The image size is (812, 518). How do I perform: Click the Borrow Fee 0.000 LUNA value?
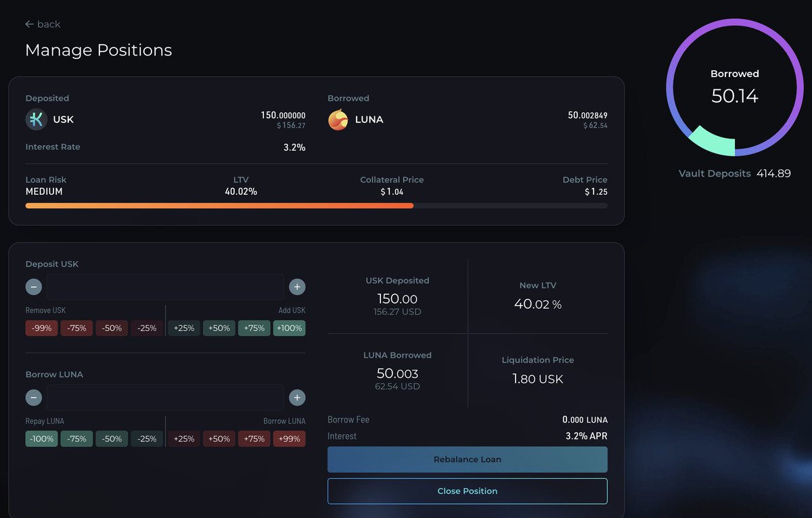[585, 420]
